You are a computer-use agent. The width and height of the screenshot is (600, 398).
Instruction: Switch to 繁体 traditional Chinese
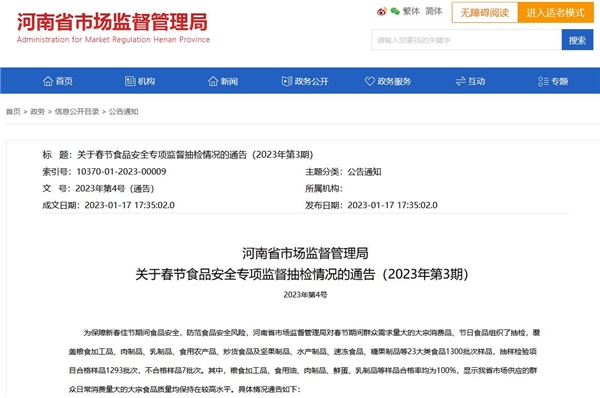pos(411,11)
